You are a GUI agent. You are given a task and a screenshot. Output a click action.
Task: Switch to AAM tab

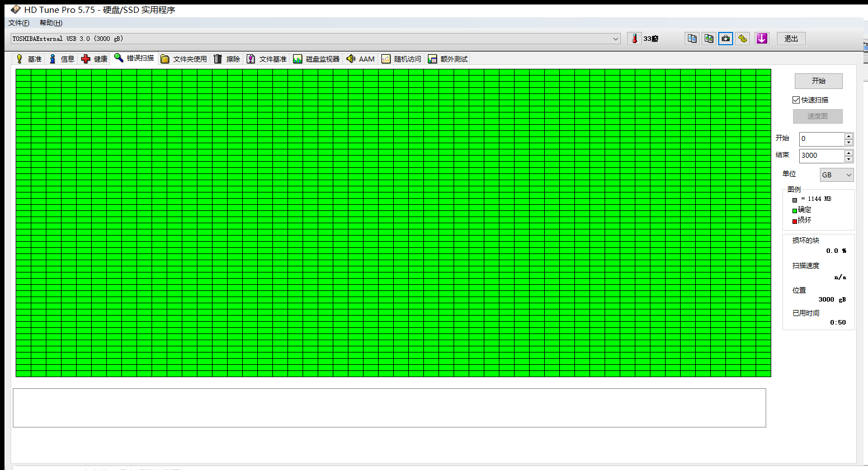point(360,59)
